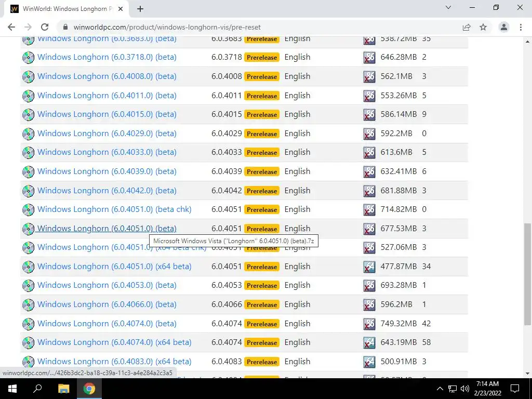Open Windows Longhorn (6.0.4042.0) (beta) link

(107, 190)
